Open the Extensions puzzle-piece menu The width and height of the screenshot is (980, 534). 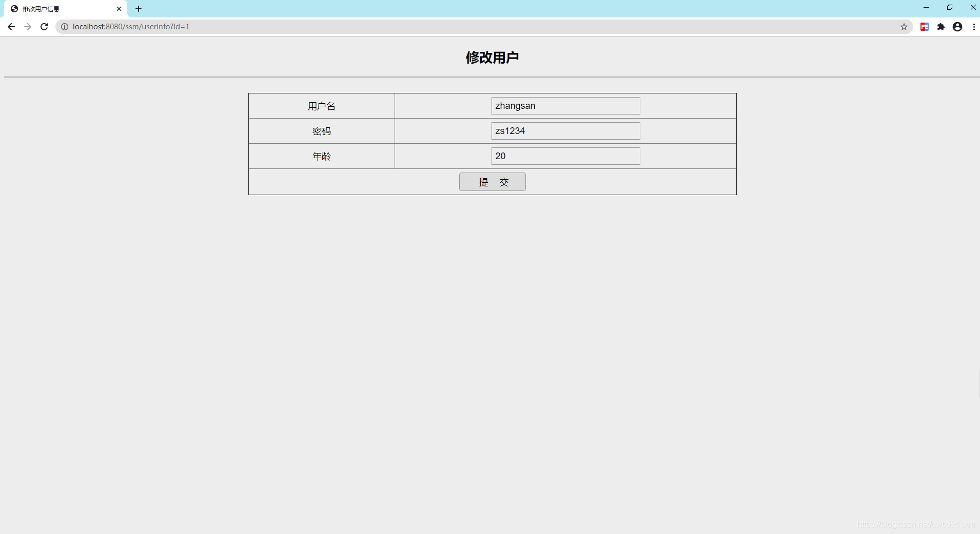[941, 27]
